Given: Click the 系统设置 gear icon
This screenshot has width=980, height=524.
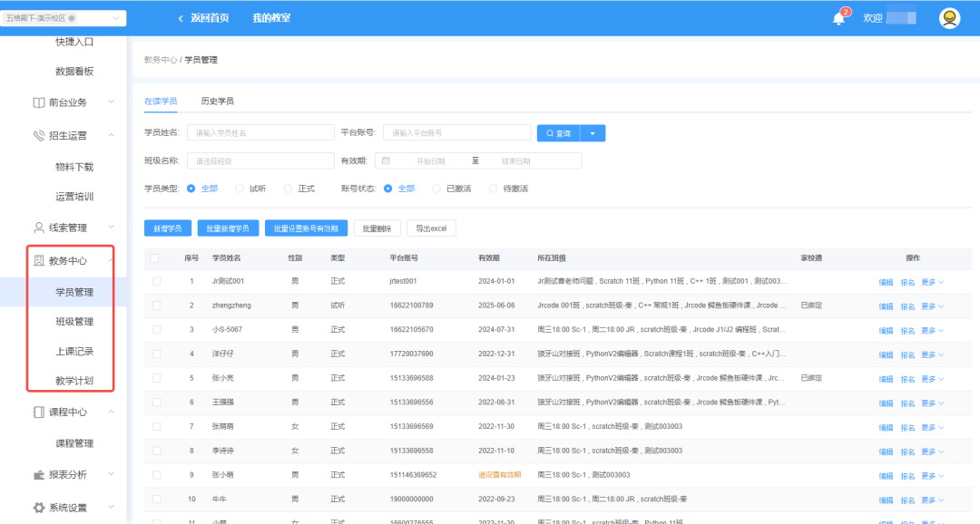Looking at the screenshot, I should click(39, 508).
